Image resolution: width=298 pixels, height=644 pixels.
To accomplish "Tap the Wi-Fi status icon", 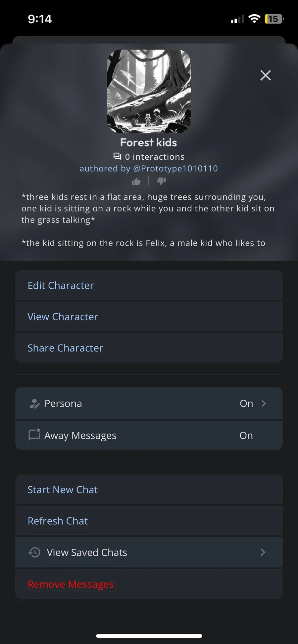I will coord(254,19).
